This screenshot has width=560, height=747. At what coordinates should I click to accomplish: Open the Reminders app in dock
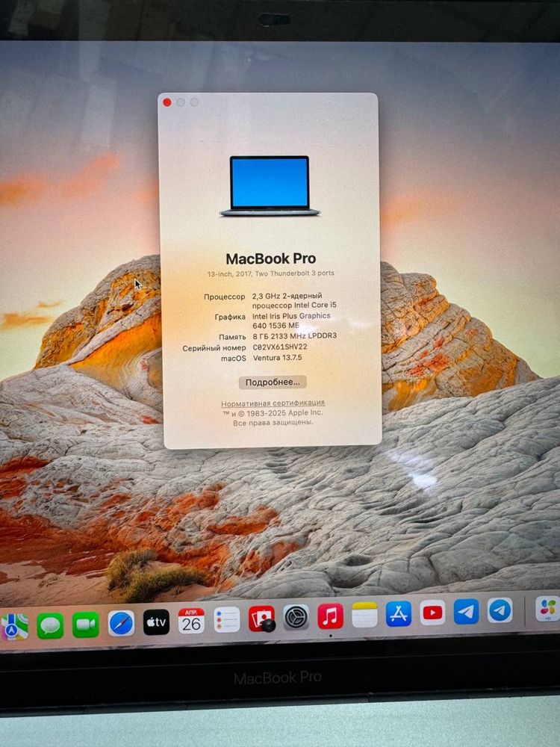pyautogui.click(x=227, y=619)
